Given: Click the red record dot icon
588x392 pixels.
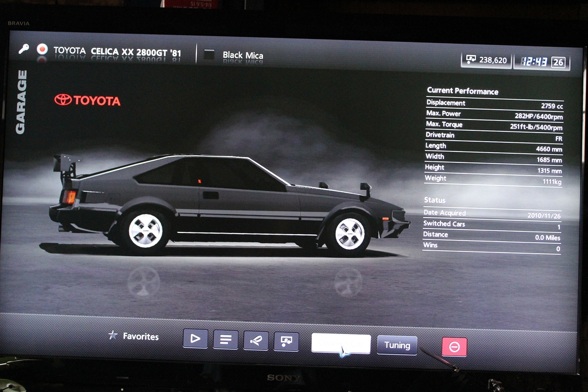Looking at the screenshot, I should point(42,49).
